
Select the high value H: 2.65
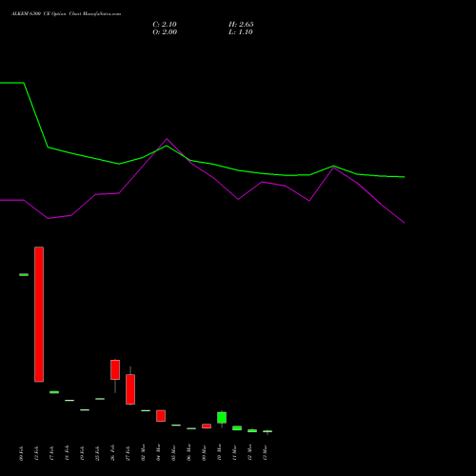[241, 25]
